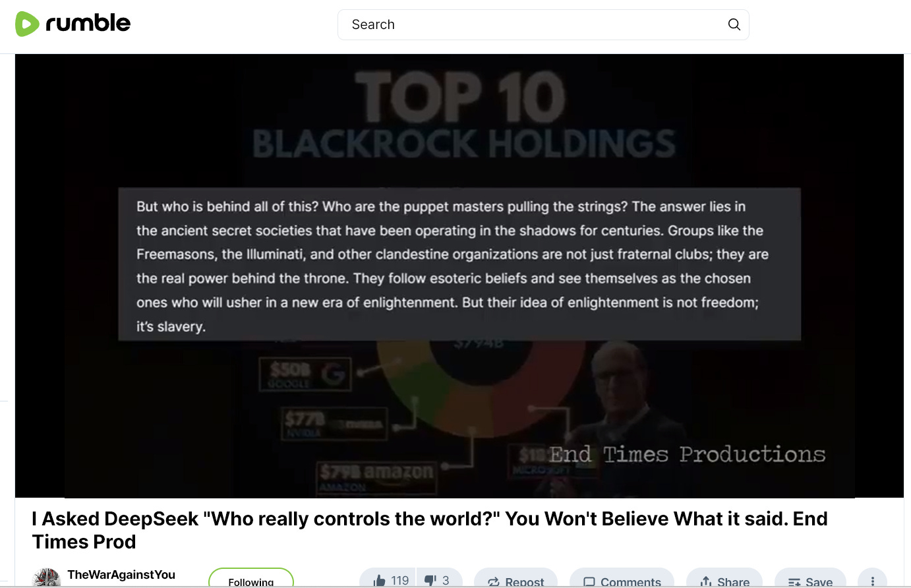The height and width of the screenshot is (588, 911).
Task: Click the Following button
Action: tap(251, 578)
